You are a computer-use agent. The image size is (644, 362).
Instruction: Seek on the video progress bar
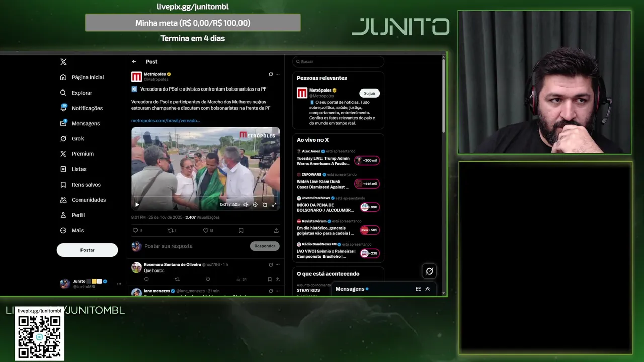(205, 197)
